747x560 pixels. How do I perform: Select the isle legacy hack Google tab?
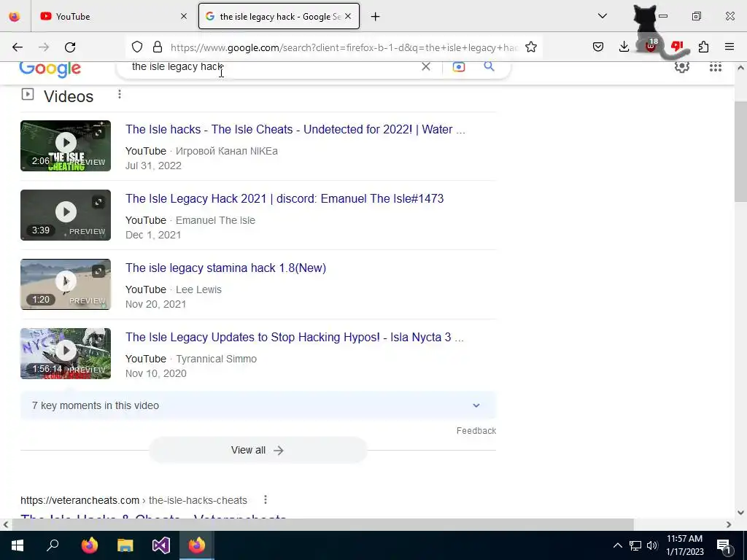tap(279, 17)
